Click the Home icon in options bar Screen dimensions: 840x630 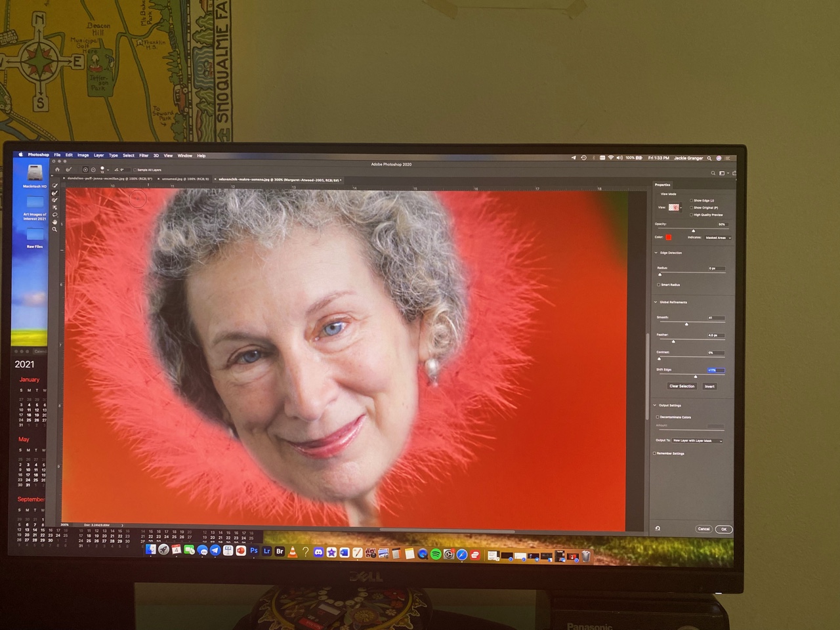click(x=57, y=169)
